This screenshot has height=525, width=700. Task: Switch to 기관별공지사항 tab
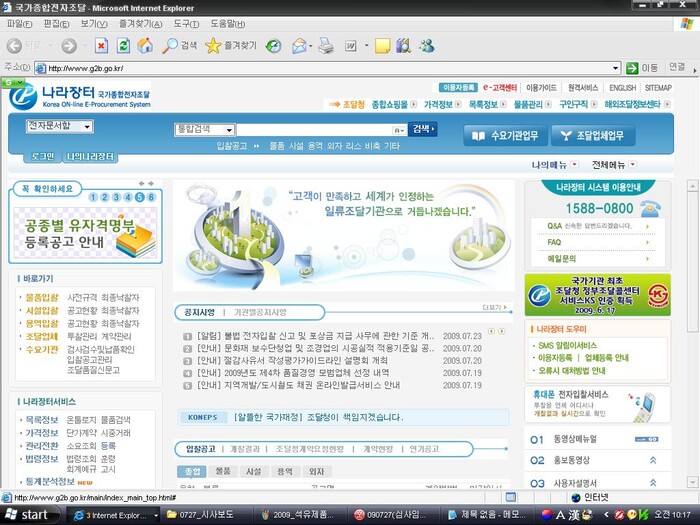[x=260, y=312]
